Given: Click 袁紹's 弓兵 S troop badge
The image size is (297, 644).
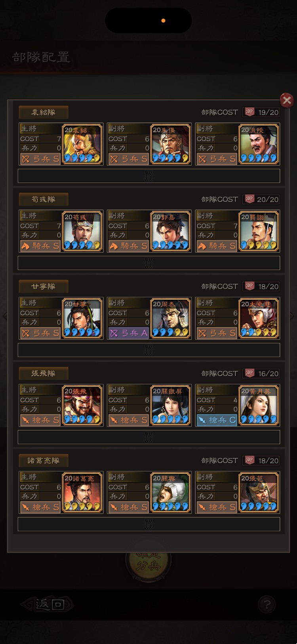Looking at the screenshot, I should (x=40, y=159).
